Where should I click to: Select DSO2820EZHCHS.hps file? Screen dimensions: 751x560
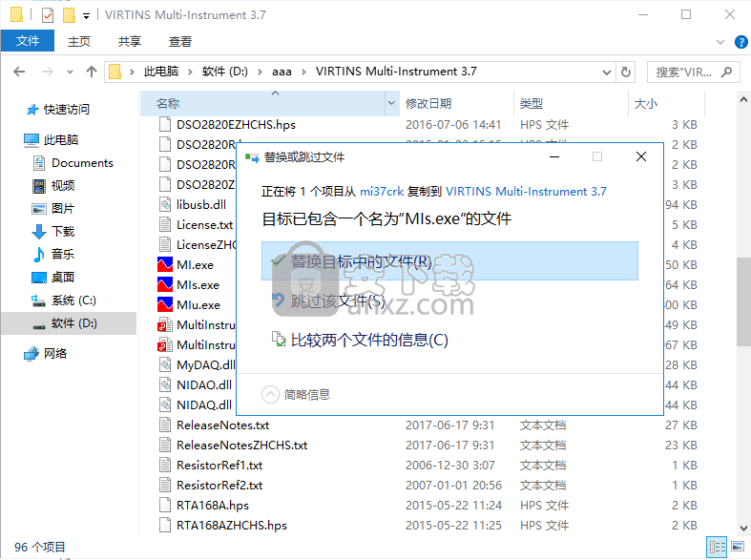pyautogui.click(x=236, y=125)
